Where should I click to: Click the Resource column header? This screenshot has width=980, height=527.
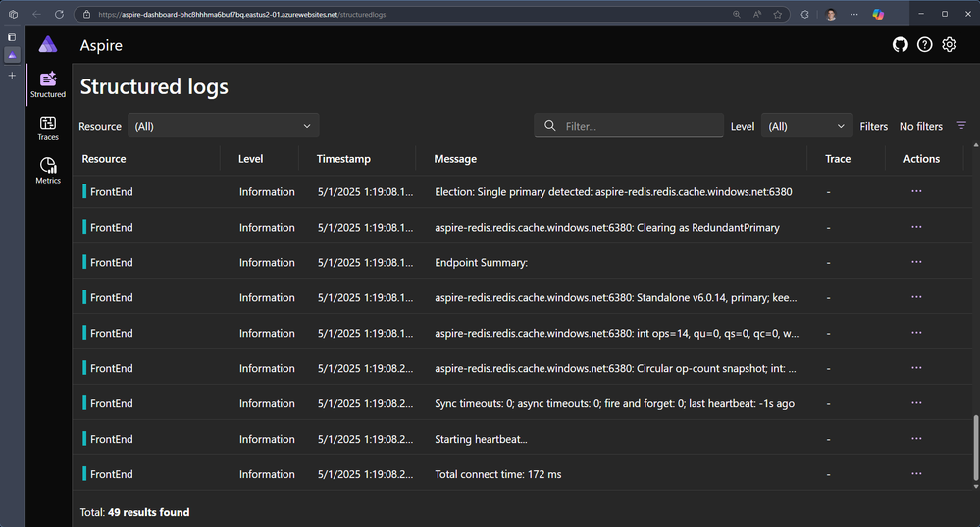(x=104, y=159)
